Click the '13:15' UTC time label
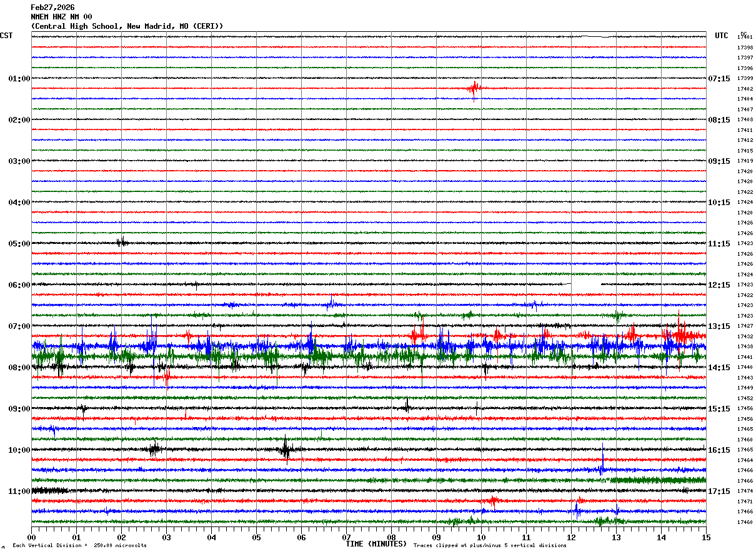756x554 pixels. [719, 326]
